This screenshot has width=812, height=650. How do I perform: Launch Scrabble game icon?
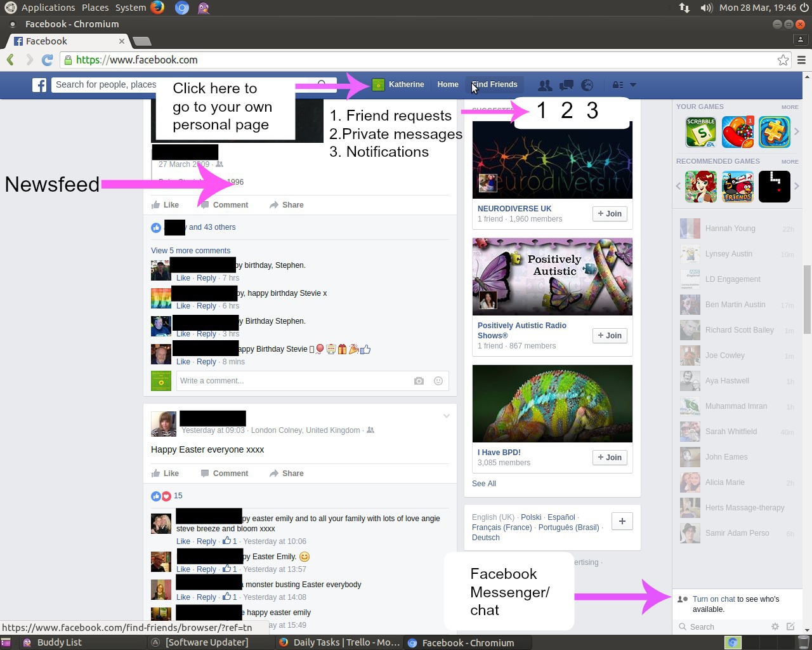(x=701, y=132)
